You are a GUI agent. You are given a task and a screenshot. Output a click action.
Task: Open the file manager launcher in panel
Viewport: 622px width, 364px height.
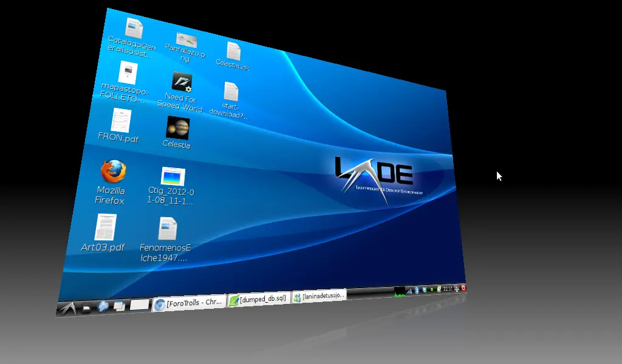point(86,308)
